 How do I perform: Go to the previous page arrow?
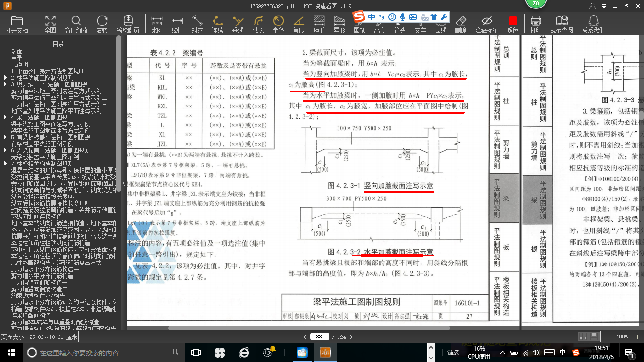[305, 337]
